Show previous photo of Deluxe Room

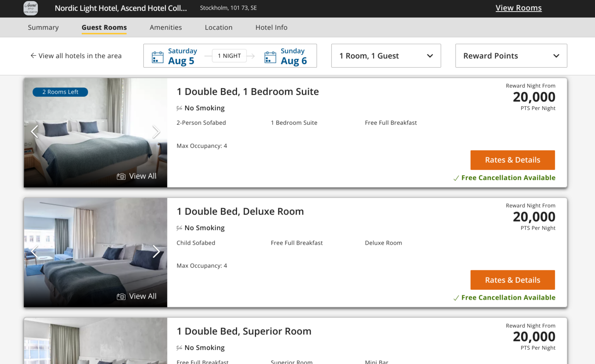point(34,252)
